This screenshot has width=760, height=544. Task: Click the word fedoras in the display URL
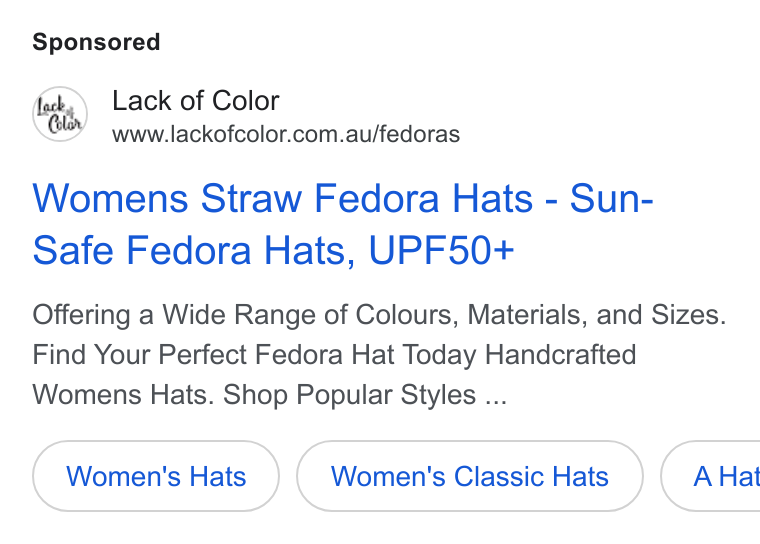point(420,134)
